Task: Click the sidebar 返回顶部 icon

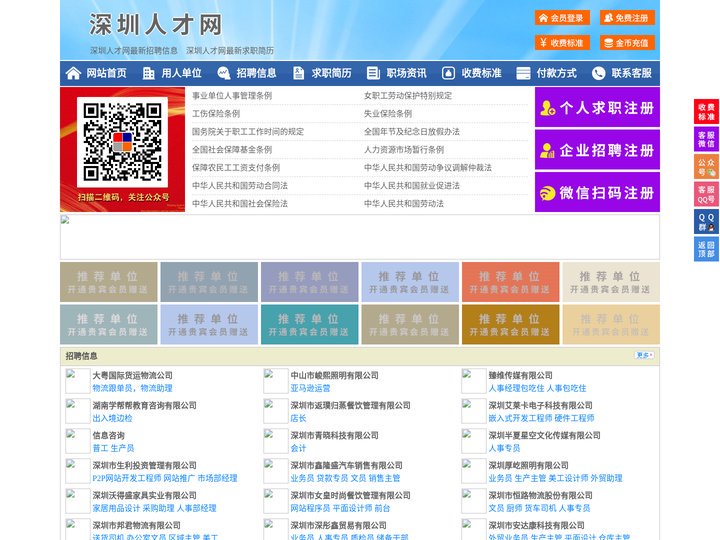Action: tap(706, 249)
